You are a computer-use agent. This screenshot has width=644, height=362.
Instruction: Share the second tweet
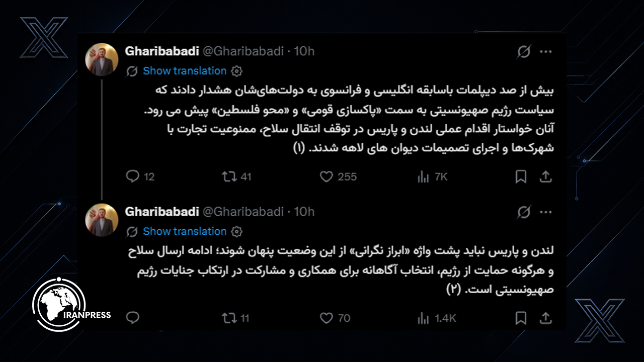tap(545, 318)
